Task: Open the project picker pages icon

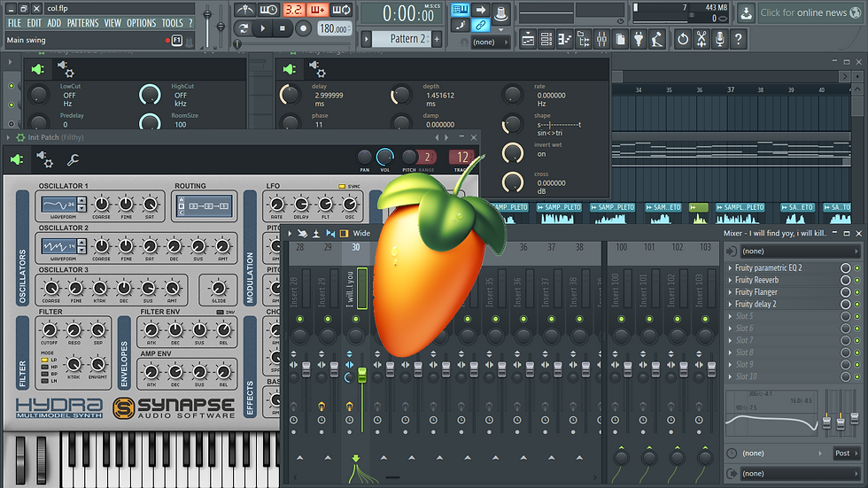Action: pos(621,39)
